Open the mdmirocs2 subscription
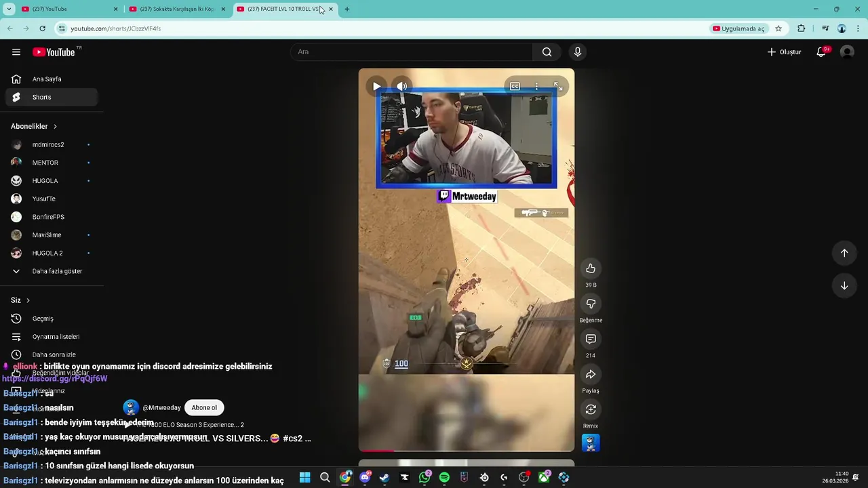Screen dimensions: 868x488 52,144
